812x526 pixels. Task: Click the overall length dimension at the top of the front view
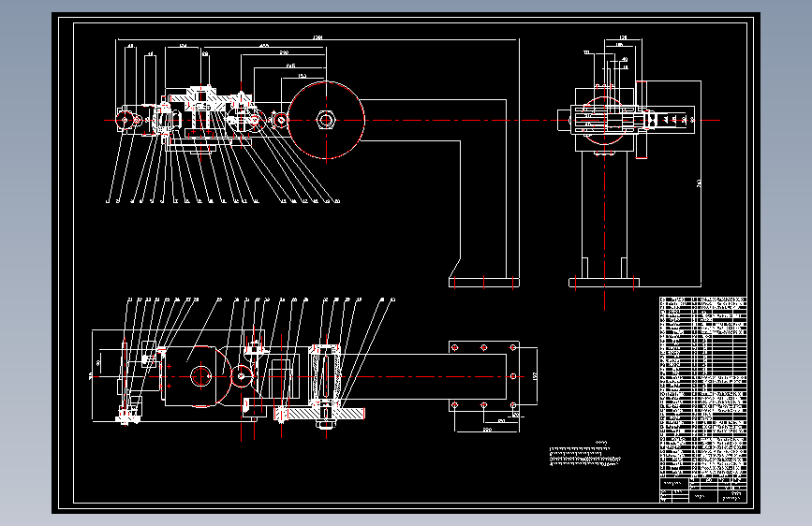pos(317,37)
